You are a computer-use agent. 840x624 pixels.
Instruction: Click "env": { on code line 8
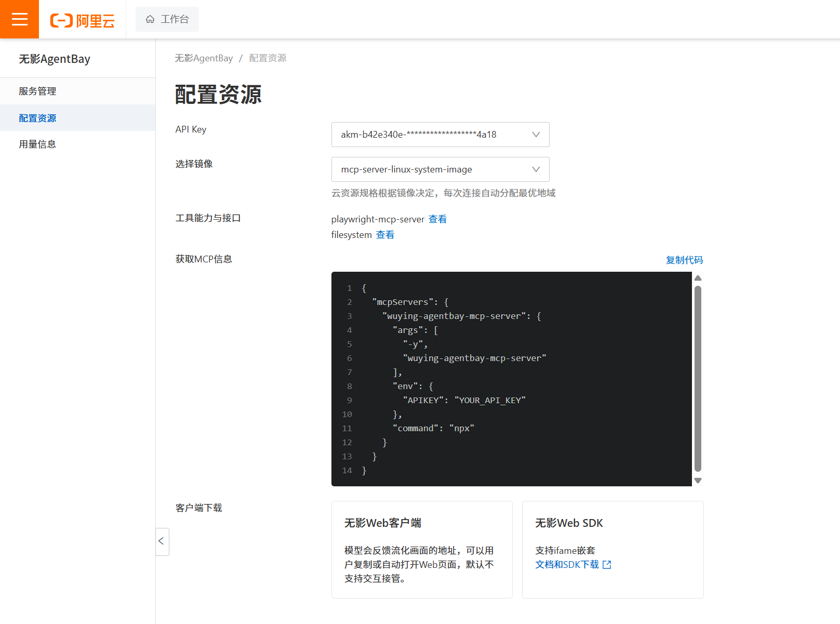(413, 386)
